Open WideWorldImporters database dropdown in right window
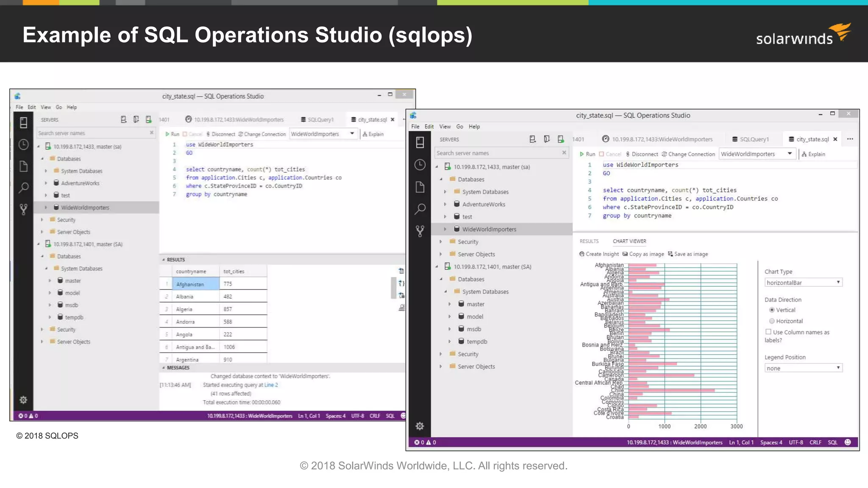The width and height of the screenshot is (868, 488). (757, 154)
